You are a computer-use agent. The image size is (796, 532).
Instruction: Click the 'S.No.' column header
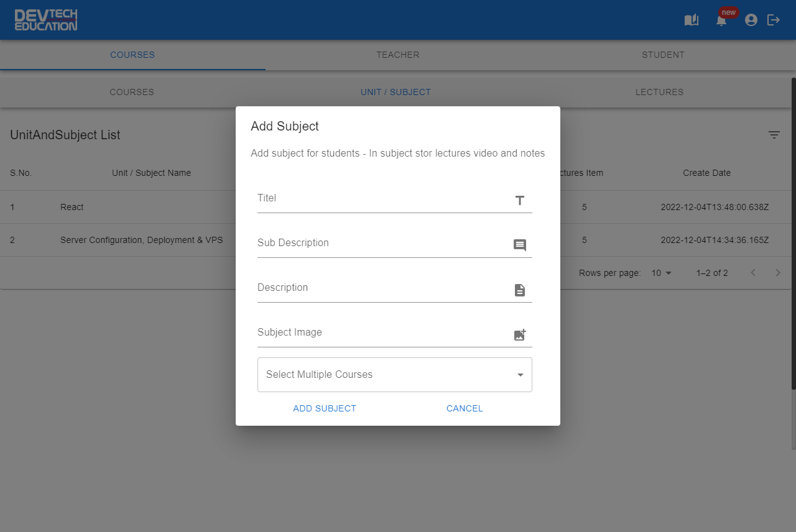pyautogui.click(x=21, y=173)
